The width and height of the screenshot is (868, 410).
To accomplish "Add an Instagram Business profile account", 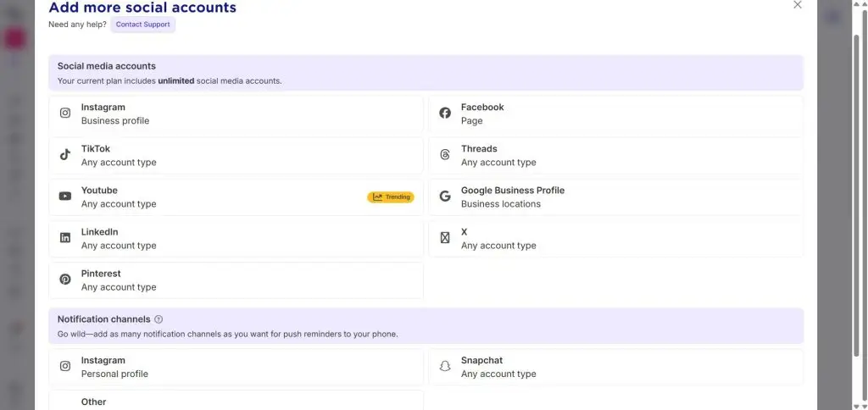I will (x=236, y=114).
